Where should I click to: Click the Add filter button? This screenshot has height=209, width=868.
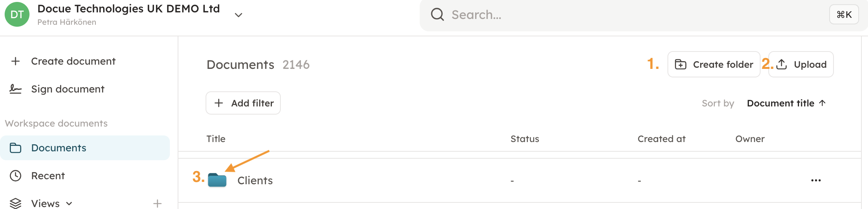pyautogui.click(x=243, y=103)
